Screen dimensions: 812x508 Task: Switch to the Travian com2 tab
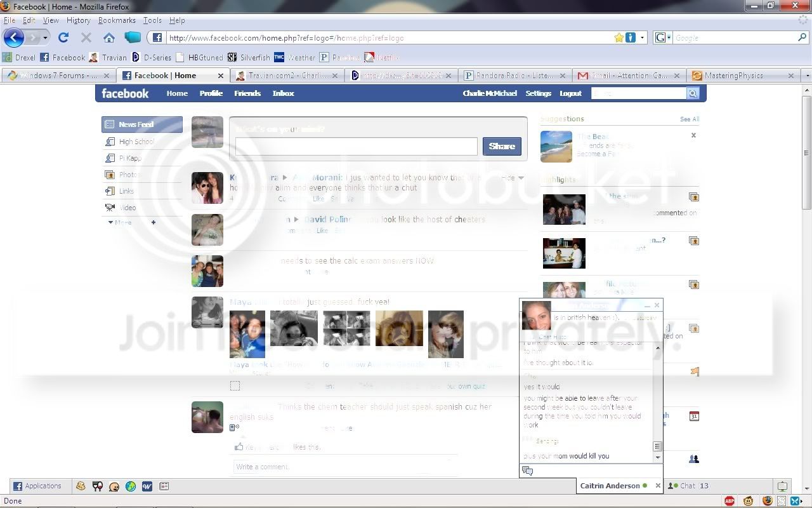[x=288, y=75]
